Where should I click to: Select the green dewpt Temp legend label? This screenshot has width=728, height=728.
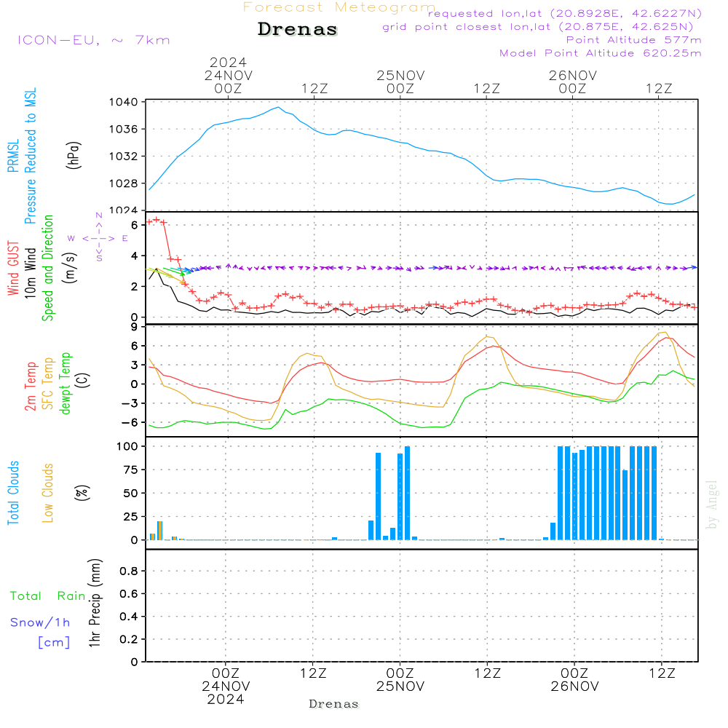pyautogui.click(x=66, y=384)
